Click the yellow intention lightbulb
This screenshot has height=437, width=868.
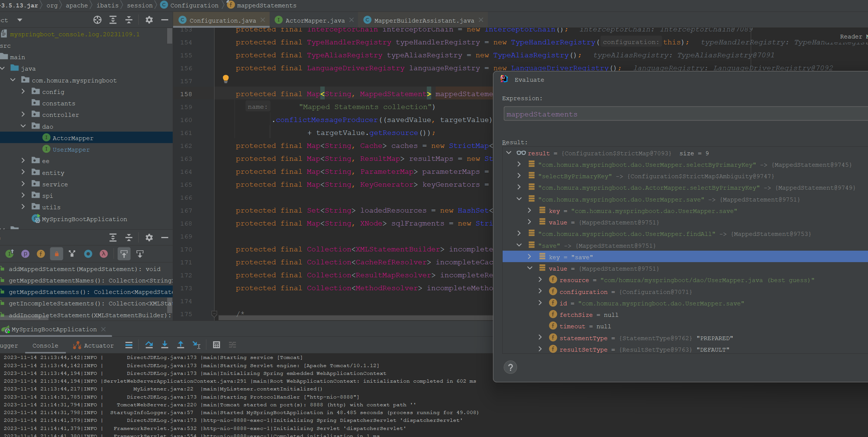tap(226, 78)
